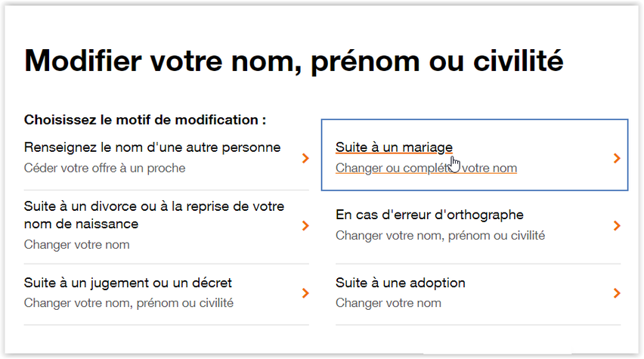Click the subtitle under 'En cas d'erreur d'orthographe'

[x=440, y=236]
